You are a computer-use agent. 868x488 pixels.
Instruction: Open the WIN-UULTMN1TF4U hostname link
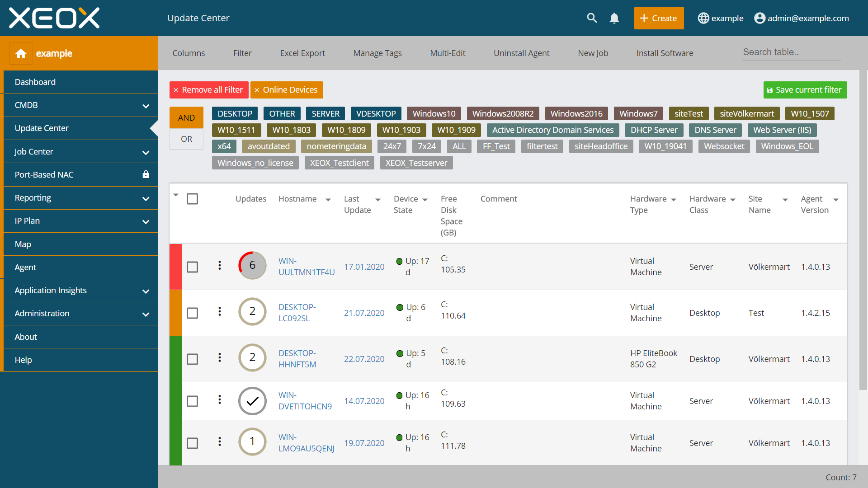(x=307, y=267)
